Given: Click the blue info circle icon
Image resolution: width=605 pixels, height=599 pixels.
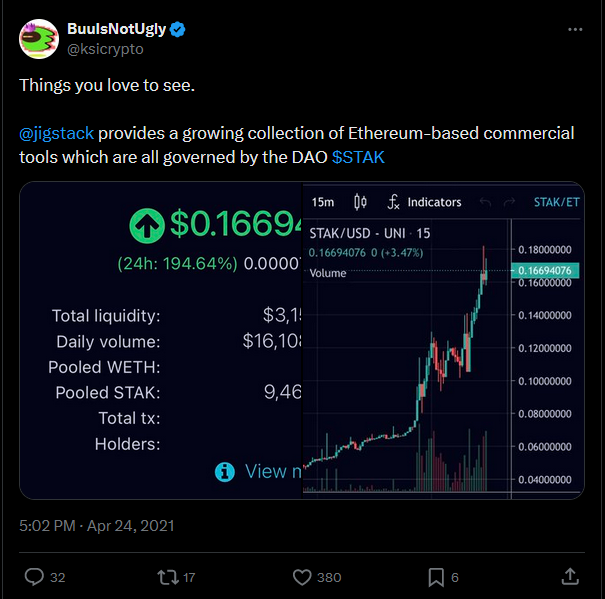Looking at the screenshot, I should tap(225, 472).
